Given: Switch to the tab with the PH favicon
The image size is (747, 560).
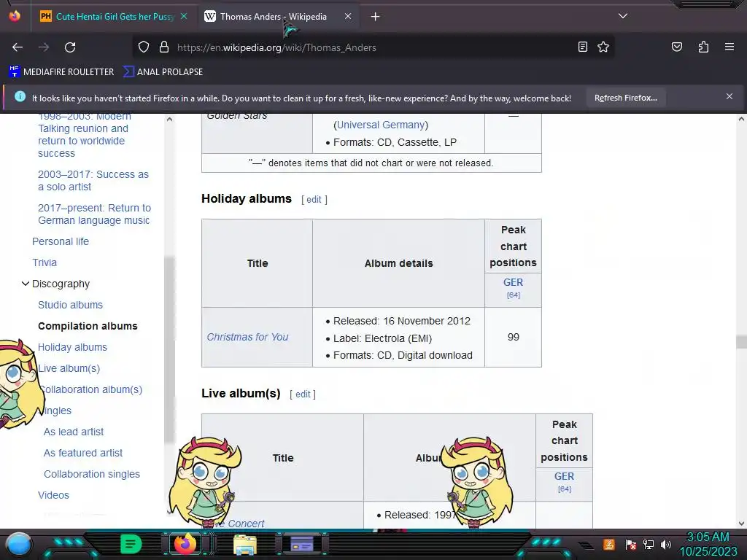Looking at the screenshot, I should pyautogui.click(x=113, y=16).
